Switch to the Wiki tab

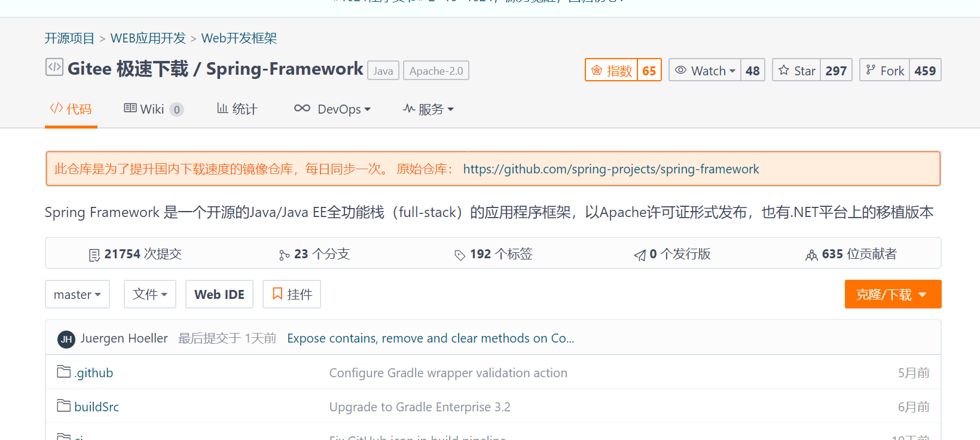154,109
